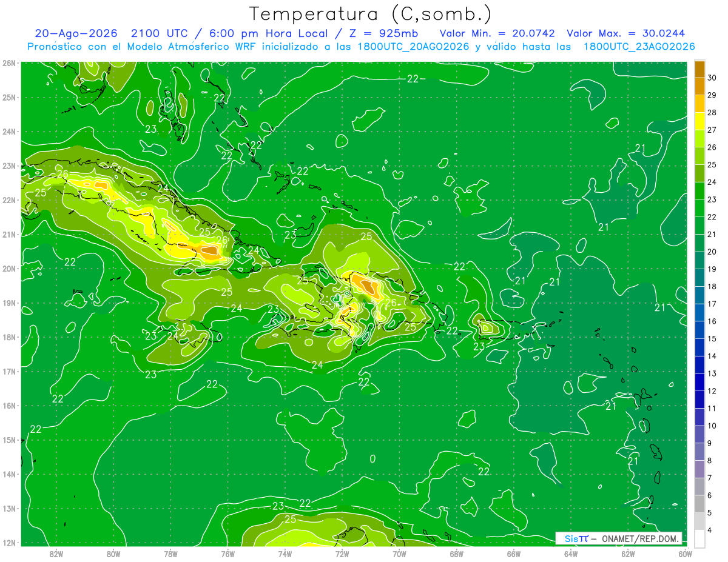The height and width of the screenshot is (562, 728).
Task: Click the "20N" latitude label
Action: 10,269
